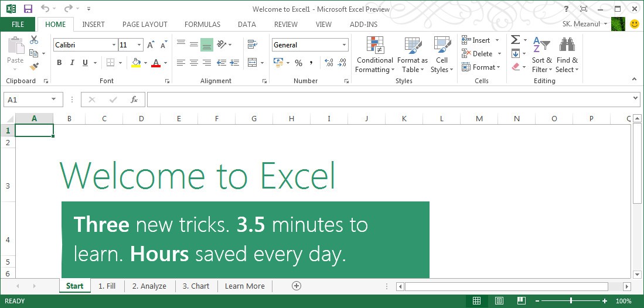Decrease font size with small A icon
This screenshot has width=644, height=308.
tap(163, 45)
